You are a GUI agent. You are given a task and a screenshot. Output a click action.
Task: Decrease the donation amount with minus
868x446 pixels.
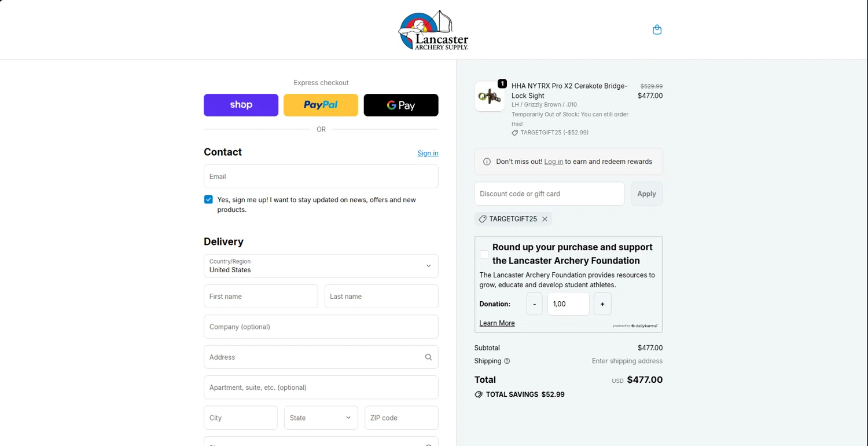click(534, 304)
